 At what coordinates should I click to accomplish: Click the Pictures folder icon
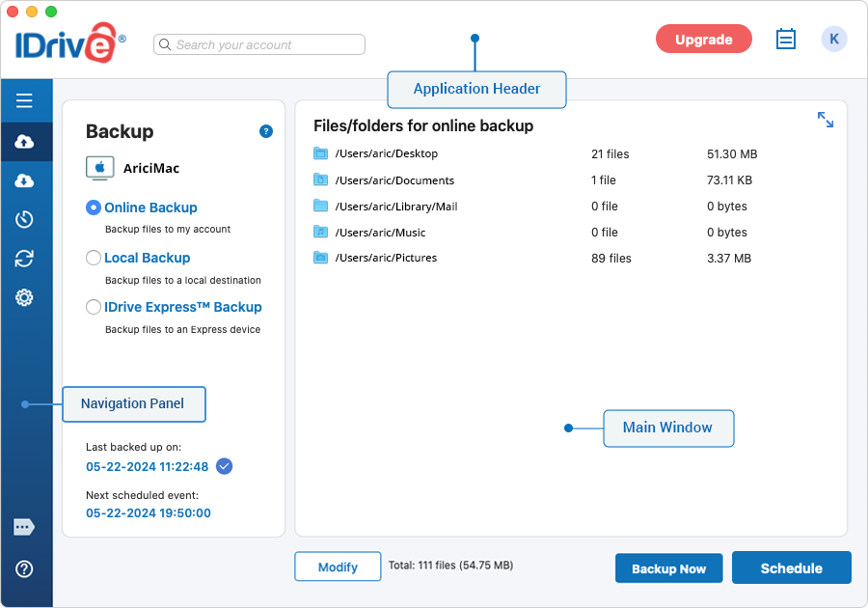click(x=320, y=258)
